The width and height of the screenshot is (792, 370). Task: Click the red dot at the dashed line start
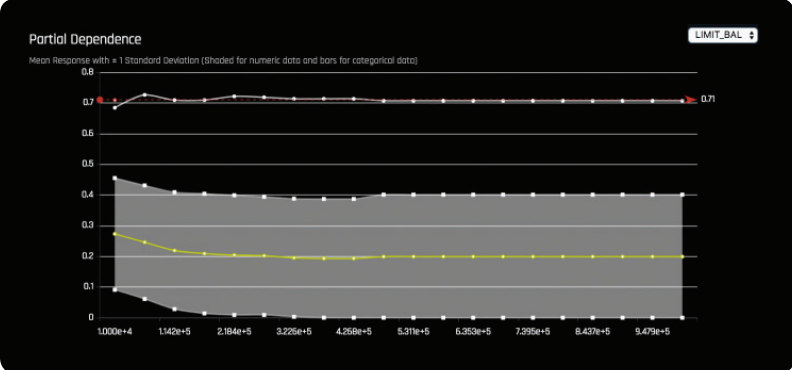(x=100, y=100)
